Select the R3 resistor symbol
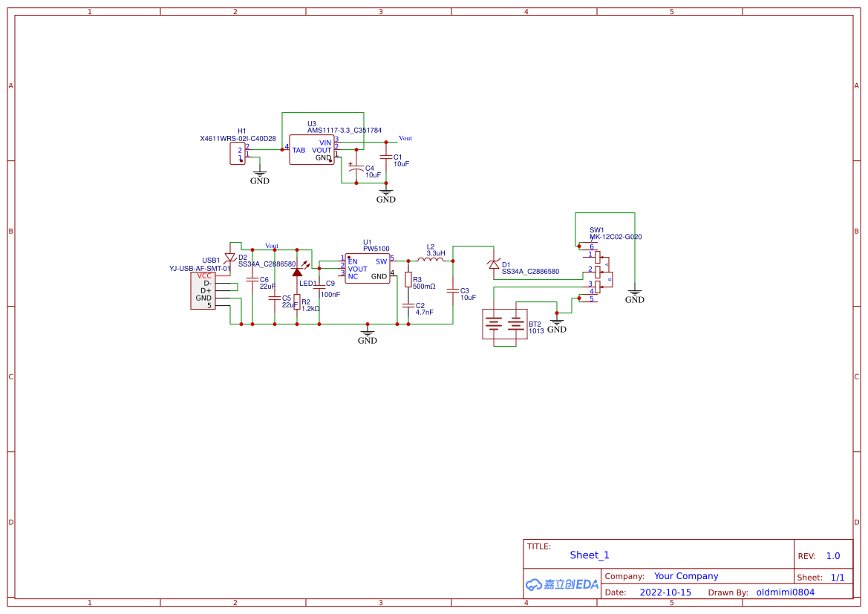This screenshot has height=614, width=868. point(408,280)
